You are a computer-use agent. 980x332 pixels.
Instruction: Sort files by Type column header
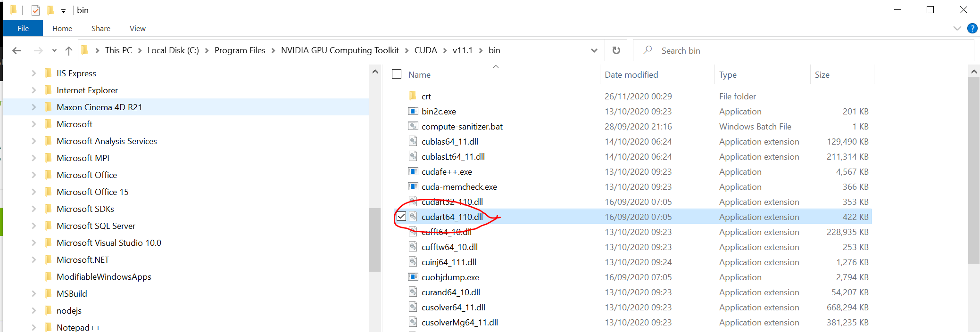tap(763, 74)
